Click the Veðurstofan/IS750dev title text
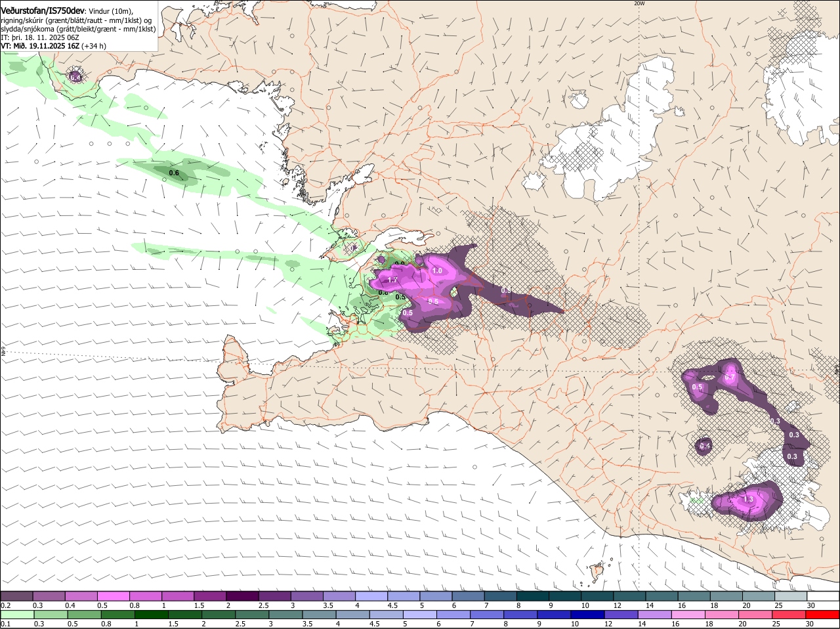This screenshot has width=840, height=629. coord(43,11)
